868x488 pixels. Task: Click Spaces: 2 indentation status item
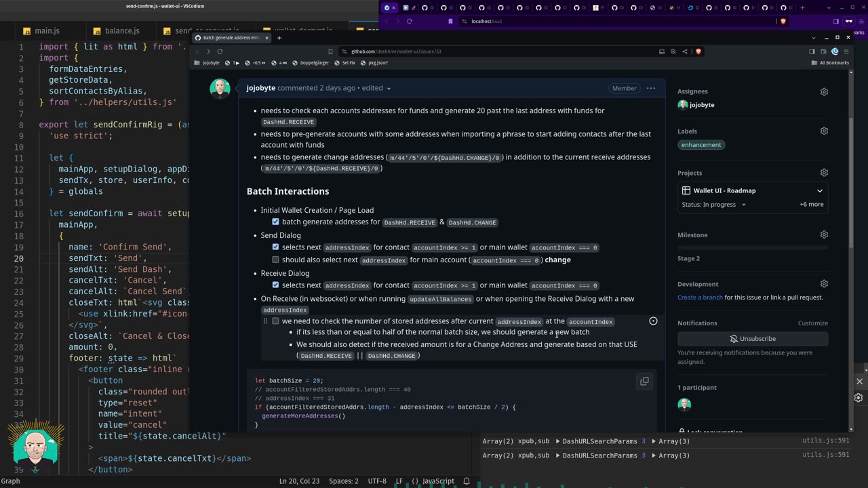click(x=343, y=481)
